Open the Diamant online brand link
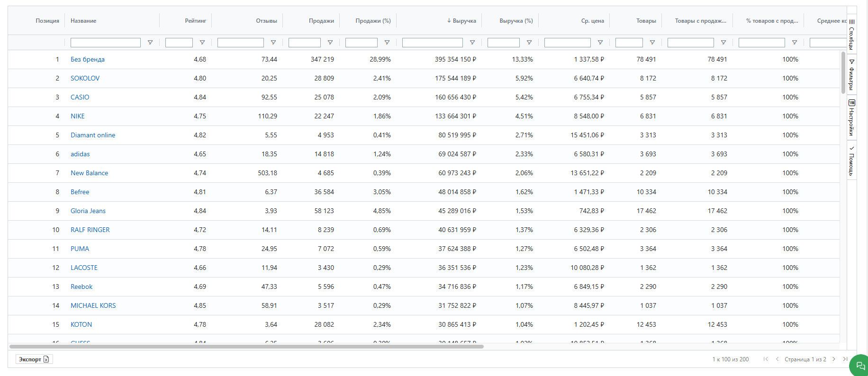Image resolution: width=868 pixels, height=376 pixels. point(93,135)
